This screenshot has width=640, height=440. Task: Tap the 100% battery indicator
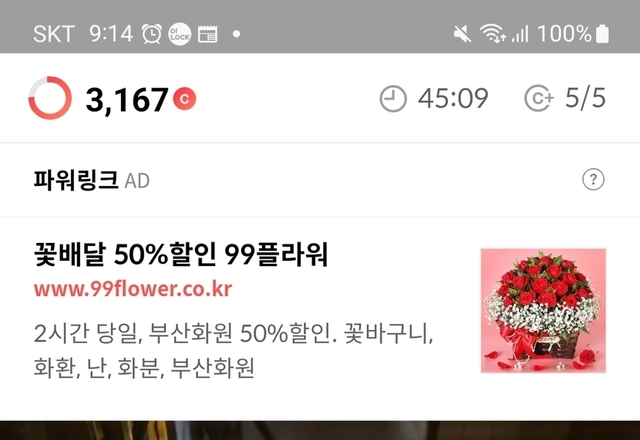coord(573,33)
